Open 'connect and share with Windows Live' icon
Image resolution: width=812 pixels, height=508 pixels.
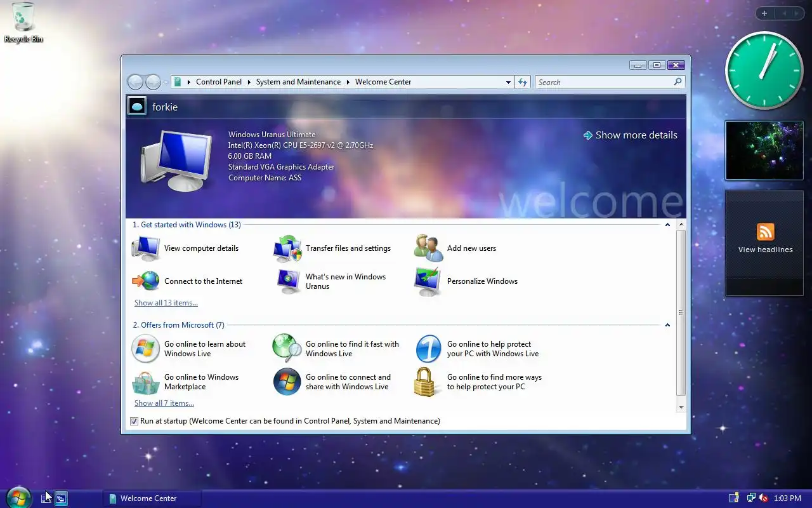click(x=287, y=382)
